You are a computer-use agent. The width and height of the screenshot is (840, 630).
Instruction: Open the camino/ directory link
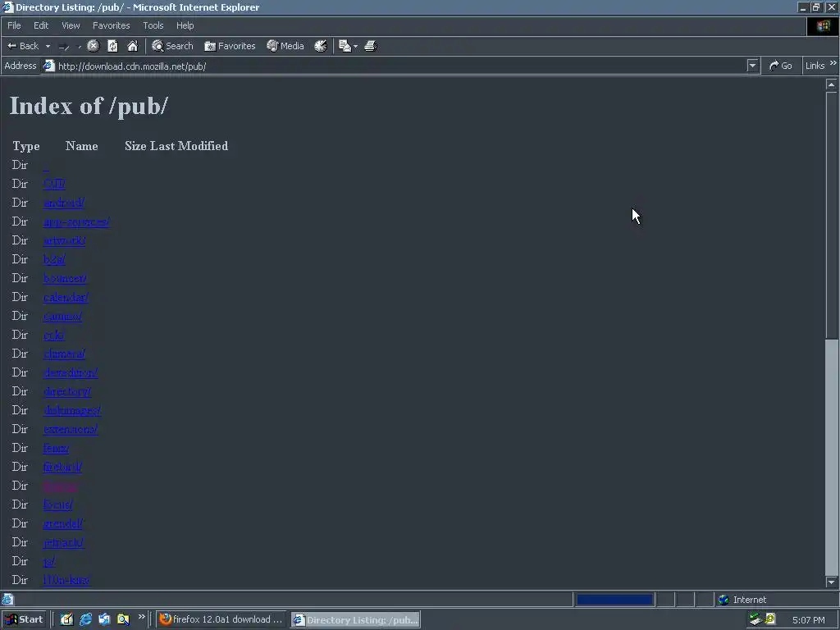(x=62, y=316)
